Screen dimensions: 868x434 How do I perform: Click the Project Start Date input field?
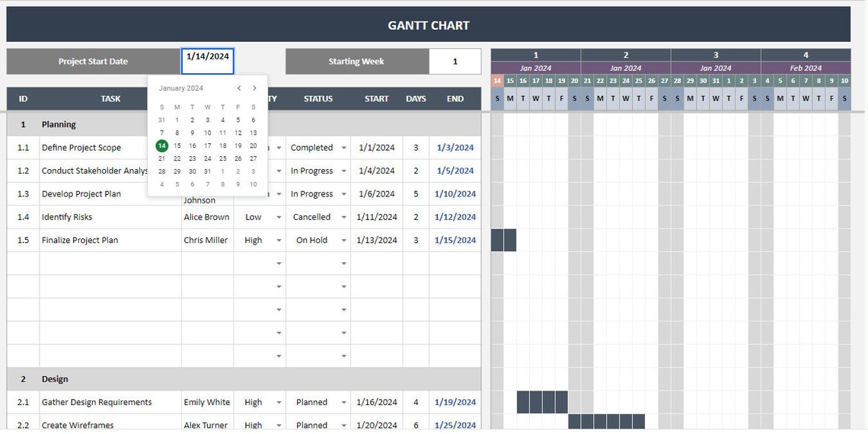208,61
